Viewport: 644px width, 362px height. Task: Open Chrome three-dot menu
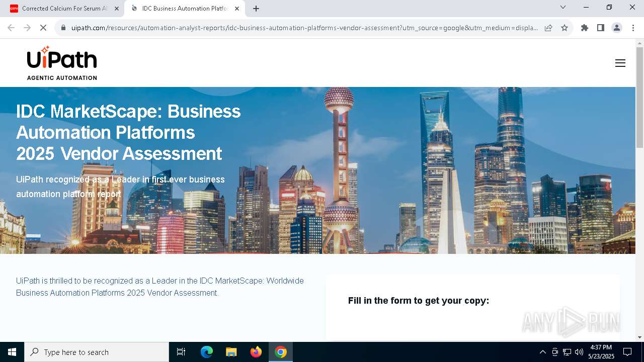(x=633, y=28)
